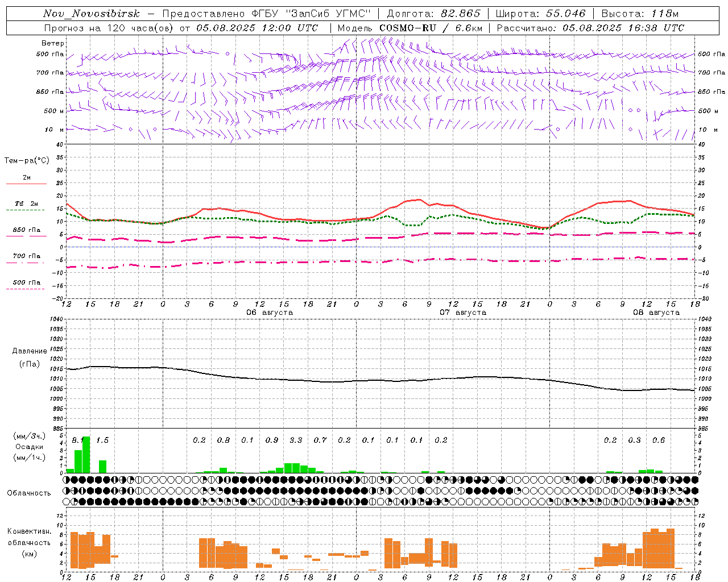This screenshot has width=728, height=582.
Task: Select the Высота: 118м field
Action: tap(640, 14)
